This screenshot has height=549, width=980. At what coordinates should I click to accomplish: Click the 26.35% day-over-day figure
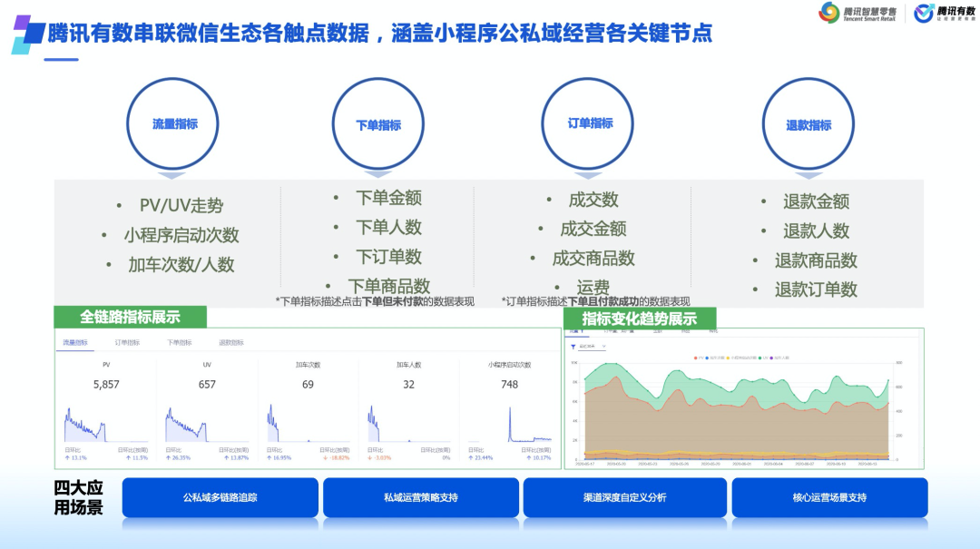(178, 457)
